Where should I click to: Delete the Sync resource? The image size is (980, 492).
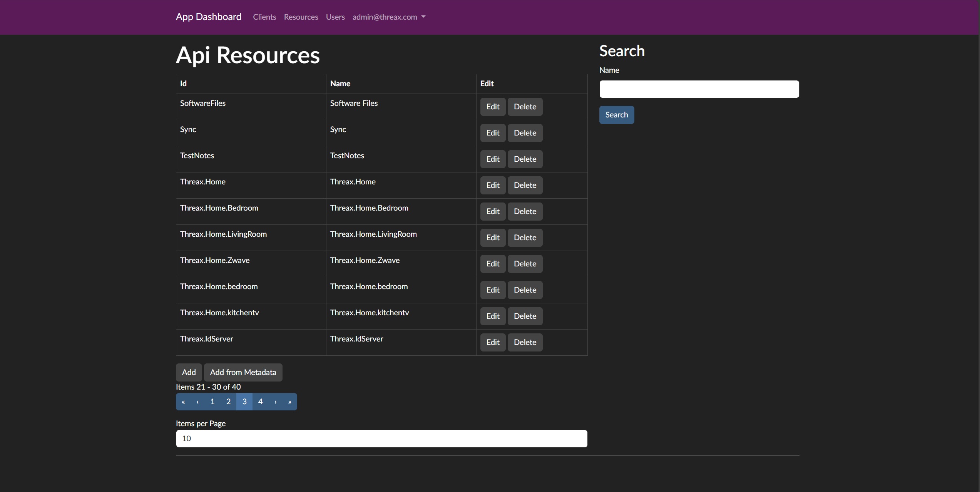coord(525,133)
